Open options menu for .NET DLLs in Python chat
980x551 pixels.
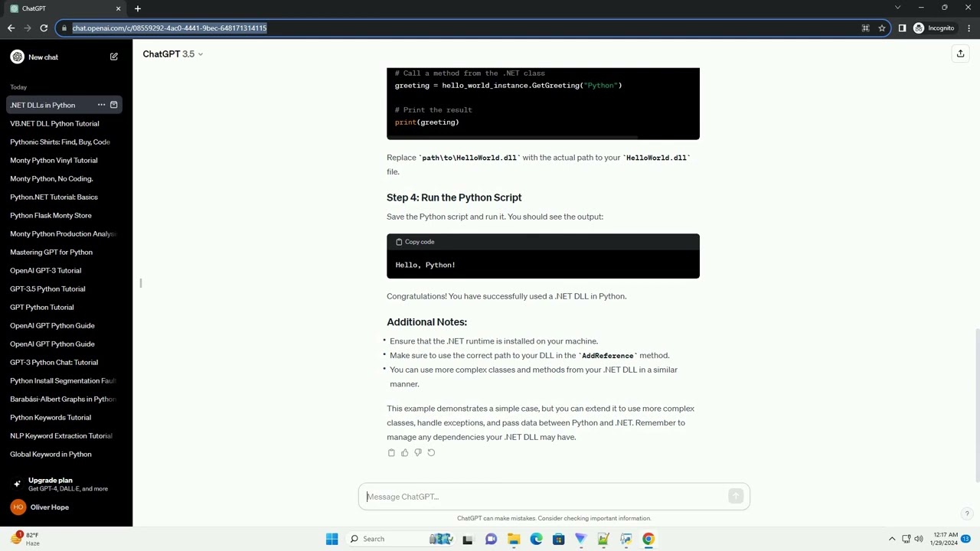pos(101,105)
